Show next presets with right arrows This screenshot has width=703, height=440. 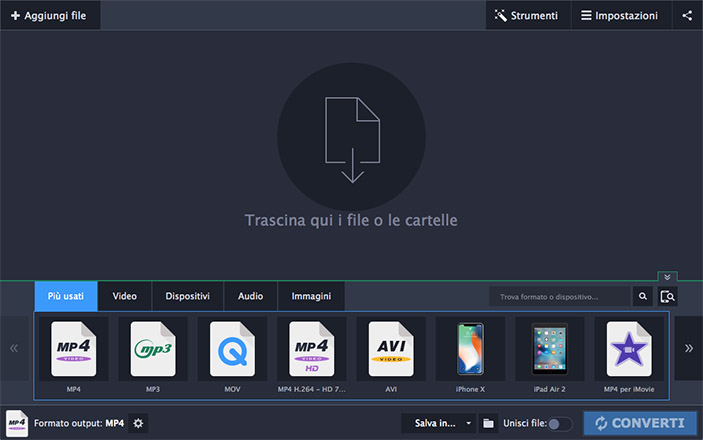pyautogui.click(x=689, y=348)
